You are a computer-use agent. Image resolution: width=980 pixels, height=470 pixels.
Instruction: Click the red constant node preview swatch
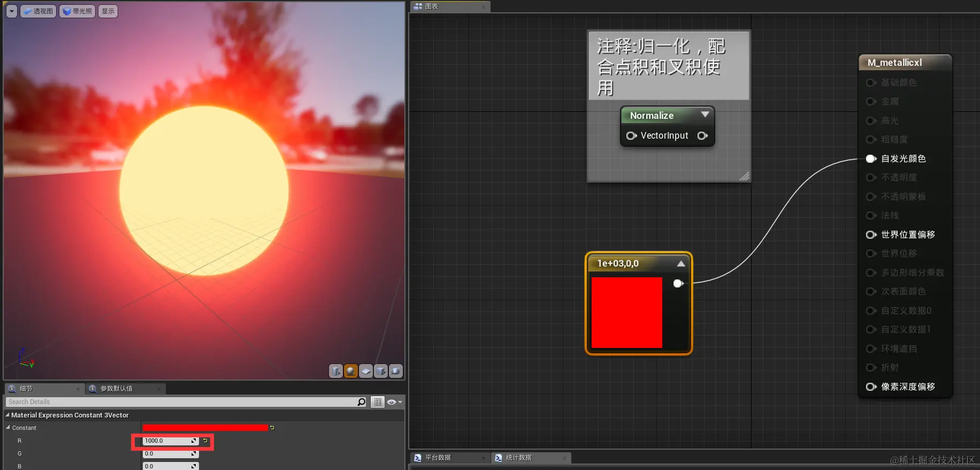(x=627, y=313)
